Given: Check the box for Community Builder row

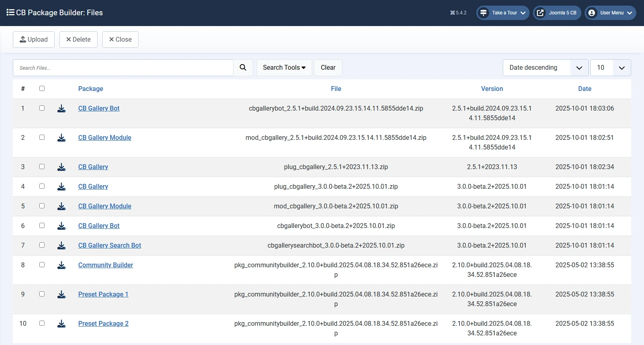Looking at the screenshot, I should click(x=42, y=265).
